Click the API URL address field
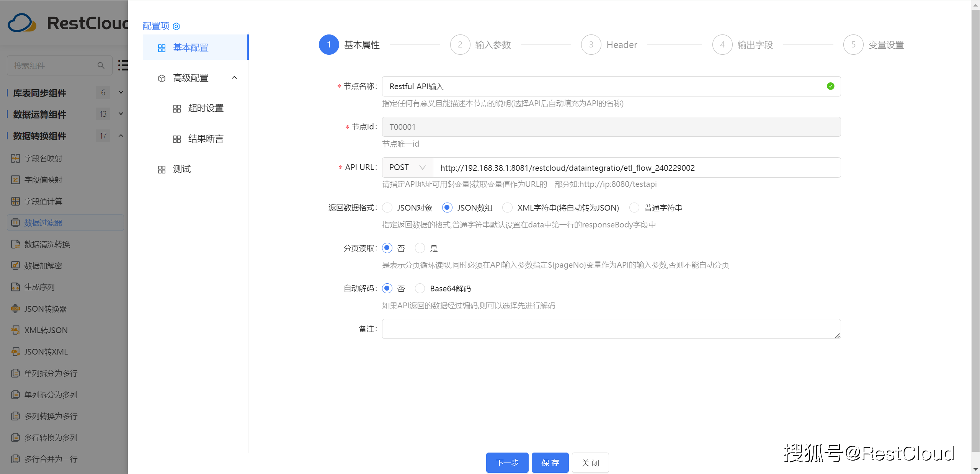The image size is (980, 474). [637, 168]
